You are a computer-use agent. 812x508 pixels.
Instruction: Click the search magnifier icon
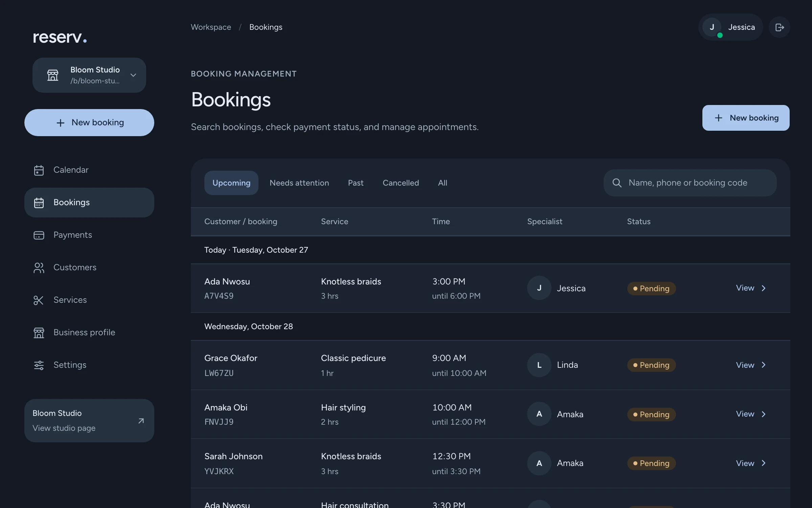617,183
